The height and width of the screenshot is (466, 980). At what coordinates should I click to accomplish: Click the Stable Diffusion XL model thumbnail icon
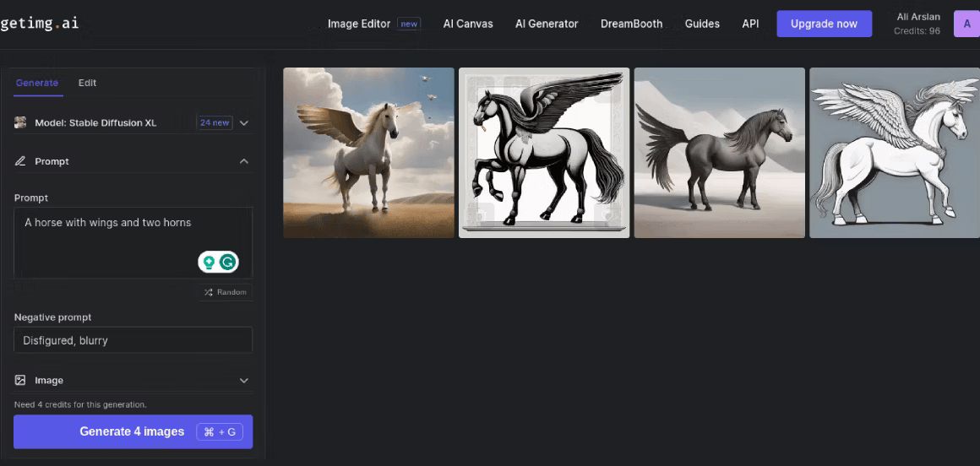pyautogui.click(x=20, y=122)
